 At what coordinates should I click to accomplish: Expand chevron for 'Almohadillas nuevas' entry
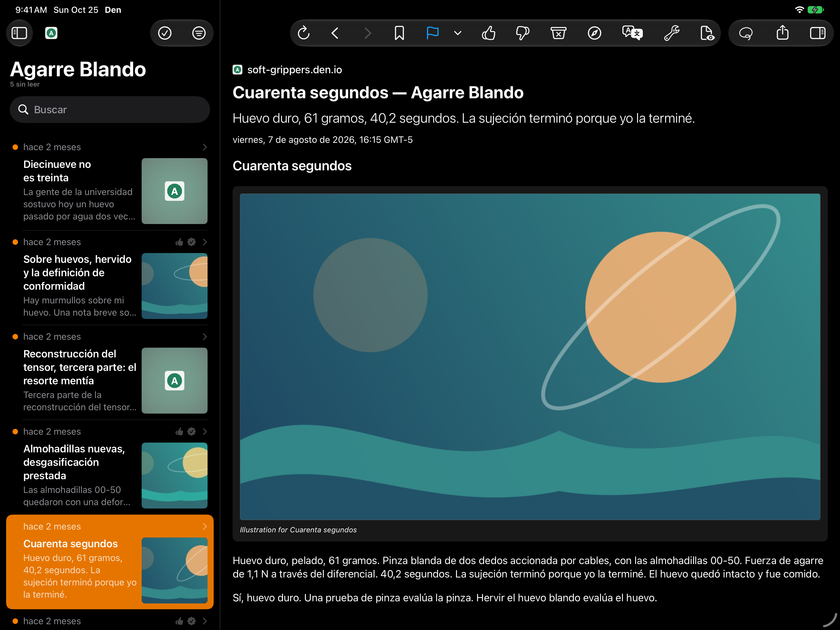tap(205, 431)
